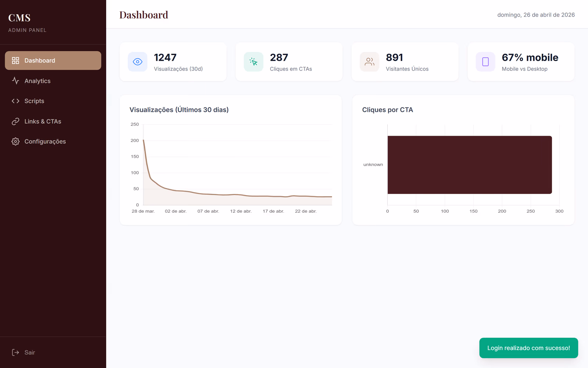This screenshot has height=368, width=588.
Task: Navigate to the Scripts page
Action: [34, 101]
